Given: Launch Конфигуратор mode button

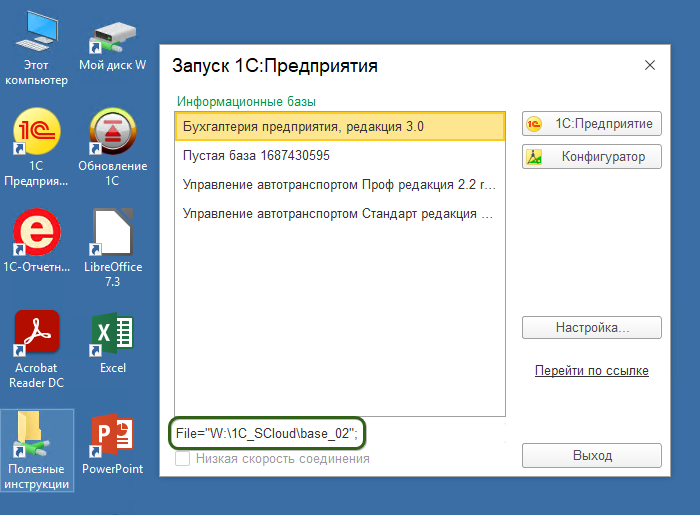Looking at the screenshot, I should (x=592, y=157).
